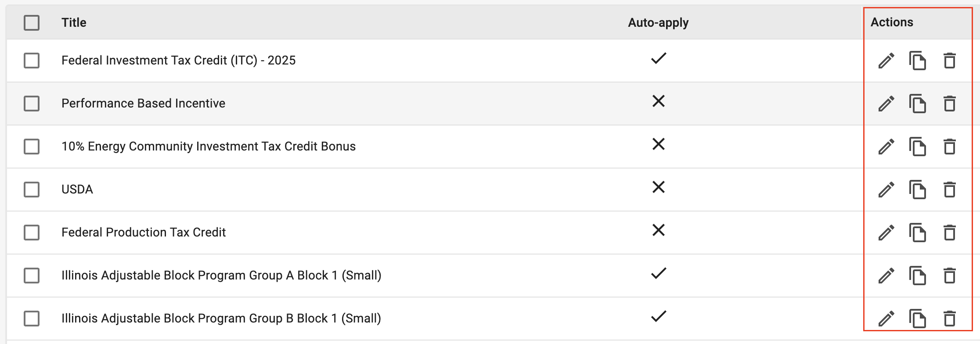Delete the Federal Production Tax Credit row
Image resolution: width=980 pixels, height=344 pixels.
point(950,233)
